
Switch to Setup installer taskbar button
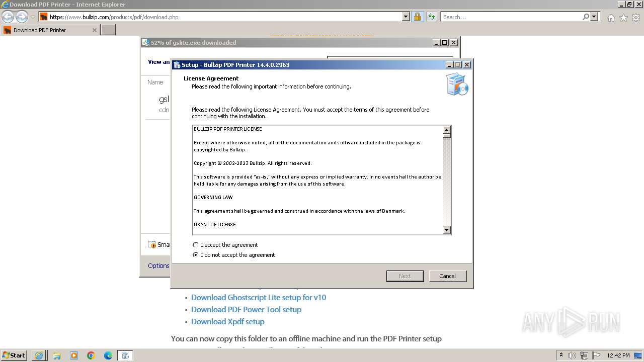pyautogui.click(x=125, y=355)
